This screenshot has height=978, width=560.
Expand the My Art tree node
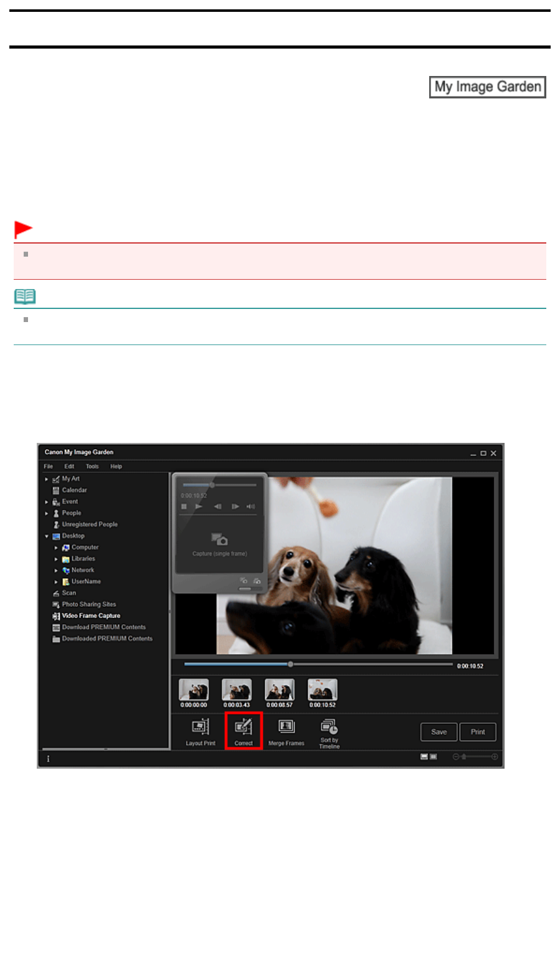(46, 479)
